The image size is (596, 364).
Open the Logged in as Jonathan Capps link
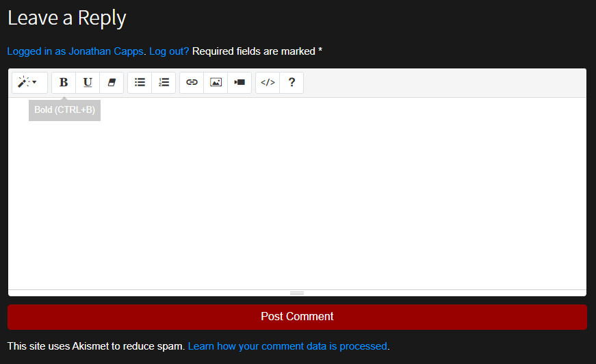(75, 51)
